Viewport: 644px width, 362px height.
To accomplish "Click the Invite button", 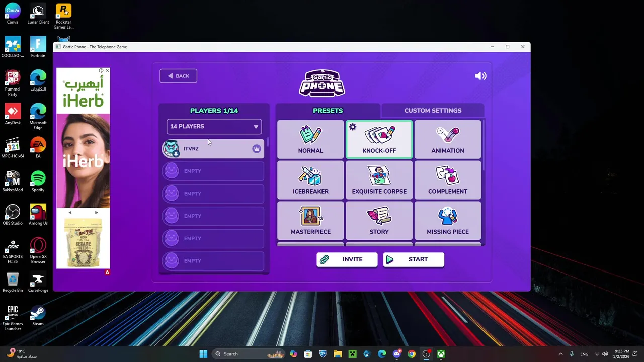I will coord(347,259).
